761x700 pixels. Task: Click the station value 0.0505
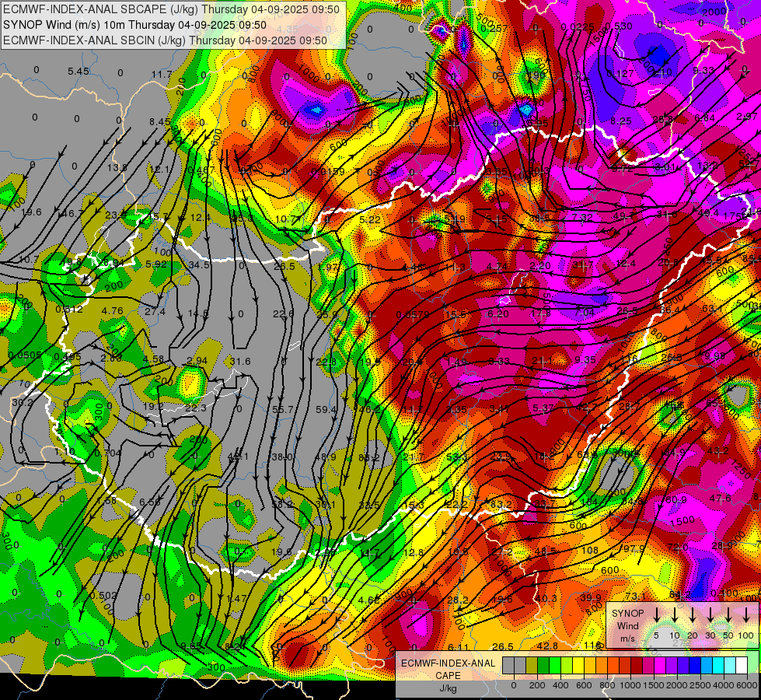click(25, 355)
